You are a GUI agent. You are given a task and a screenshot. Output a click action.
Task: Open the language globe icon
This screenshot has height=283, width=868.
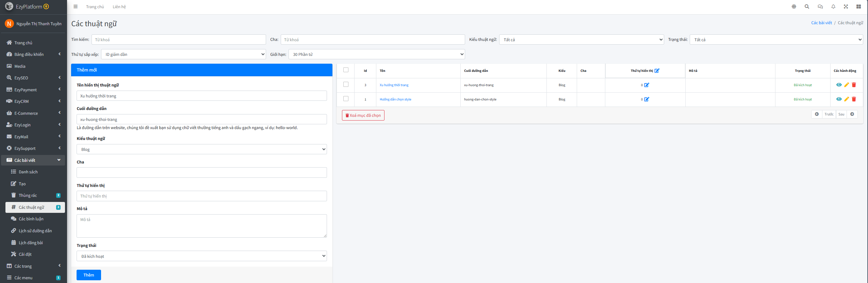(794, 6)
